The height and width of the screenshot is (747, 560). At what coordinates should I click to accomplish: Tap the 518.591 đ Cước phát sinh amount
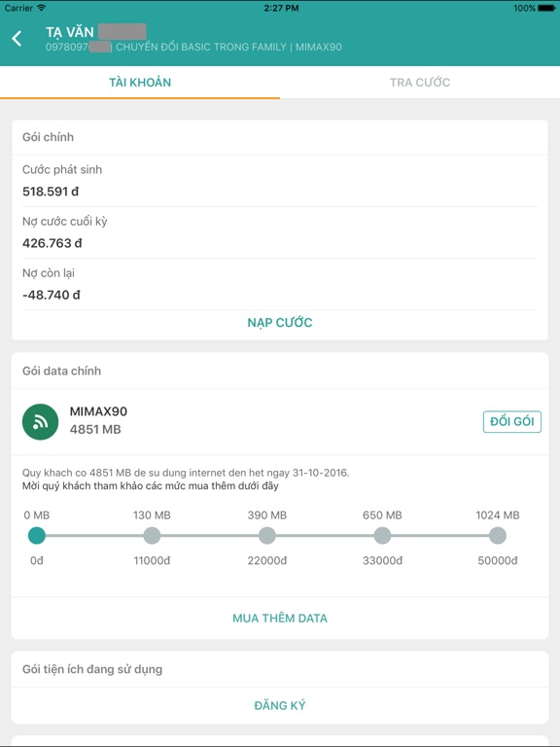pyautogui.click(x=51, y=192)
